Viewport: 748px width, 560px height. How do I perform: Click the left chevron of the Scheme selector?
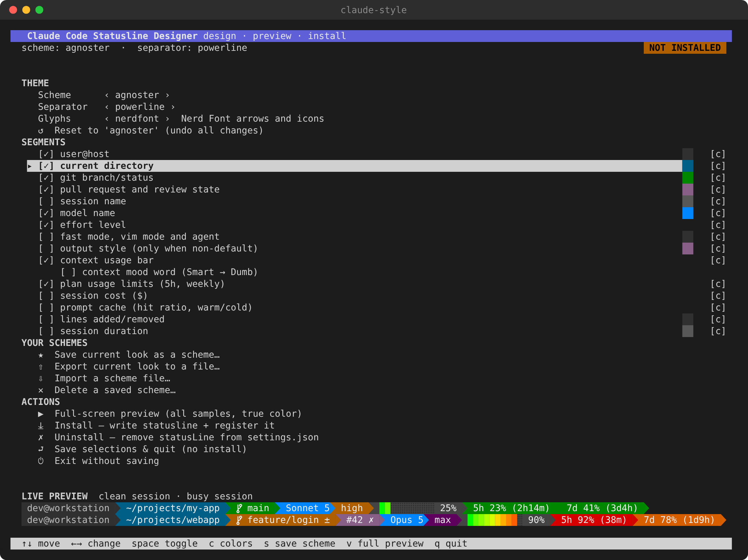click(107, 95)
